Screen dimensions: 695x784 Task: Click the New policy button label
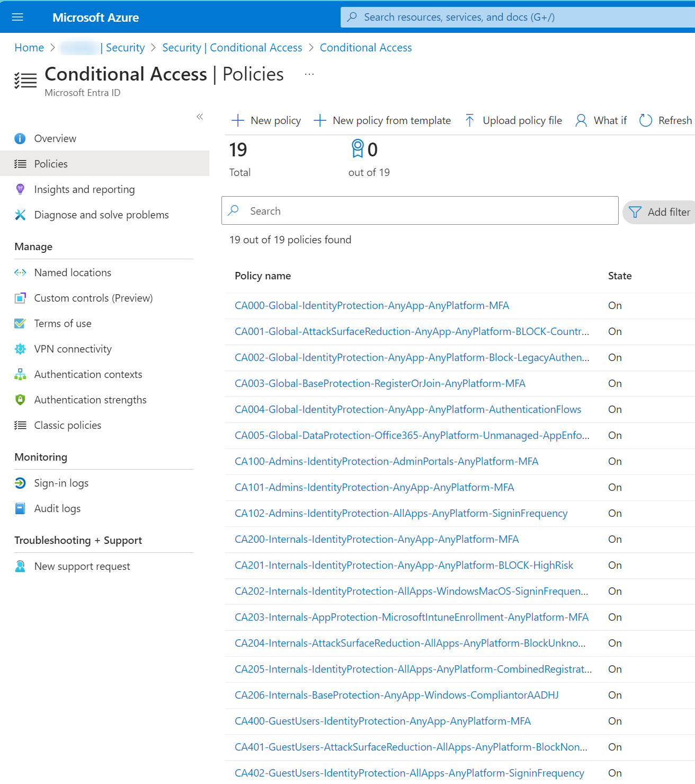tap(276, 120)
